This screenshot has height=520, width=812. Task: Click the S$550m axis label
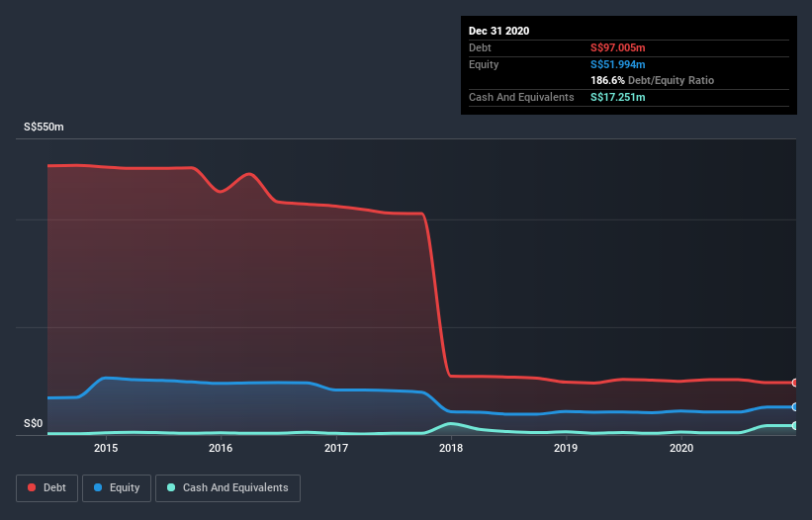click(x=45, y=127)
